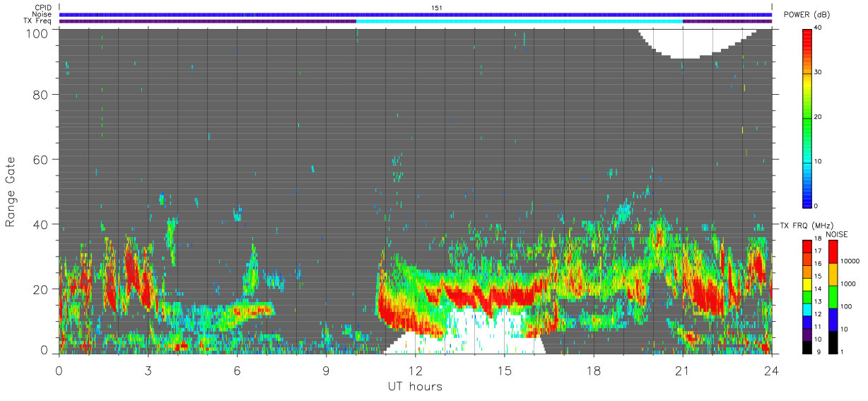Image resolution: width=868 pixels, height=401 pixels.
Task: Click the 15 tick on the UT hours axis
Action: coord(505,370)
